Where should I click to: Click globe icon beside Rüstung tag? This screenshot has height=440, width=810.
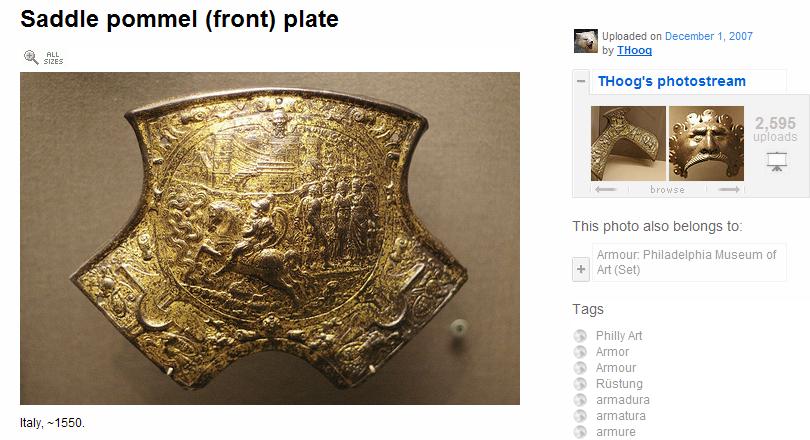[x=580, y=384]
